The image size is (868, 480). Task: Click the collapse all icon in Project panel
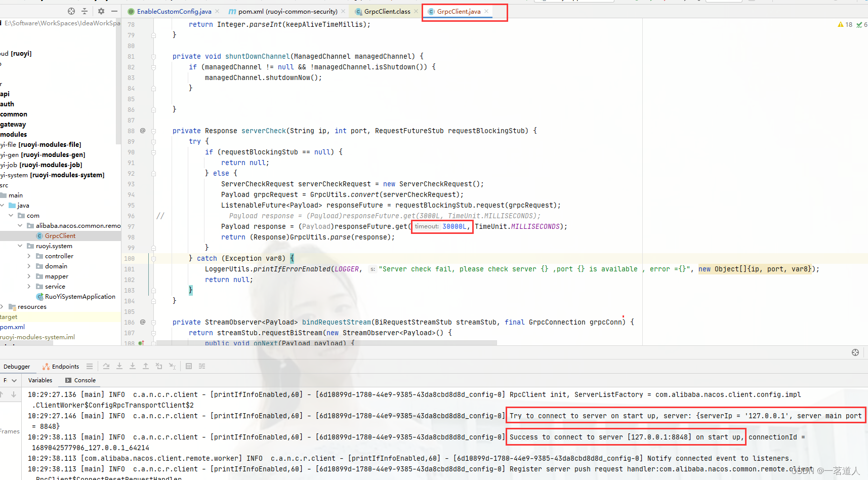point(85,11)
